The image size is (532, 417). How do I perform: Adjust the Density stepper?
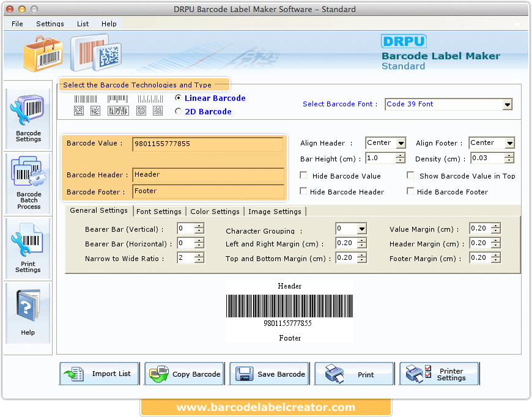point(509,158)
